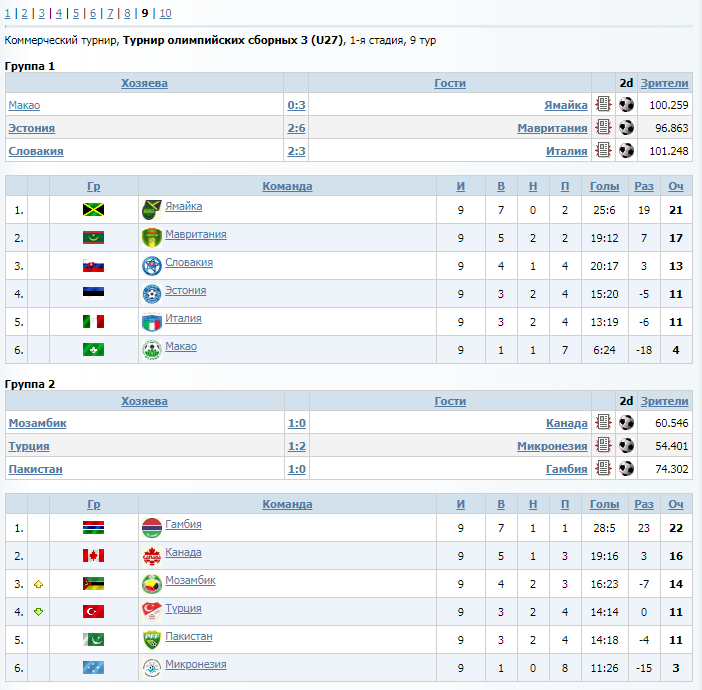The height and width of the screenshot is (690, 702).
Task: Open match report icon for Макао vs Ямайка
Action: (x=603, y=104)
